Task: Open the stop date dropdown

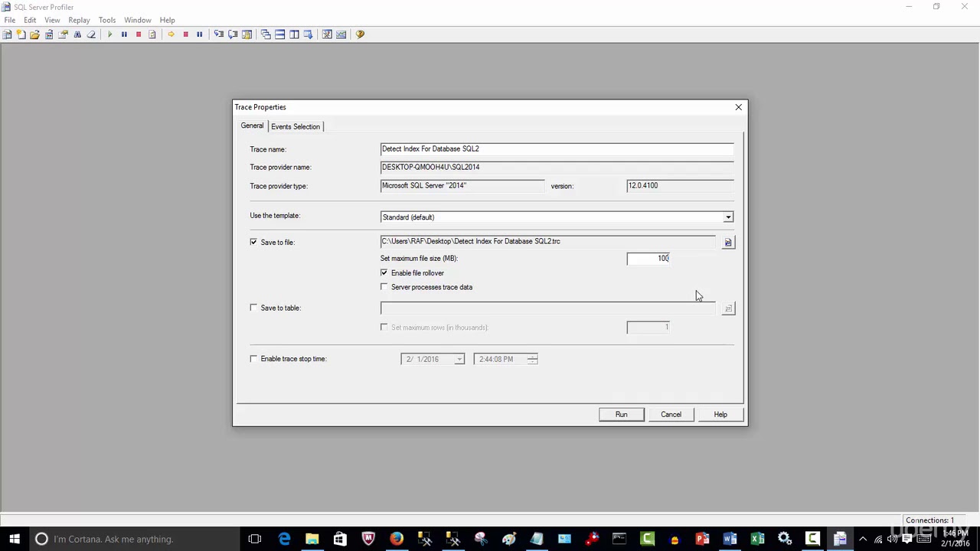Action: tap(459, 359)
